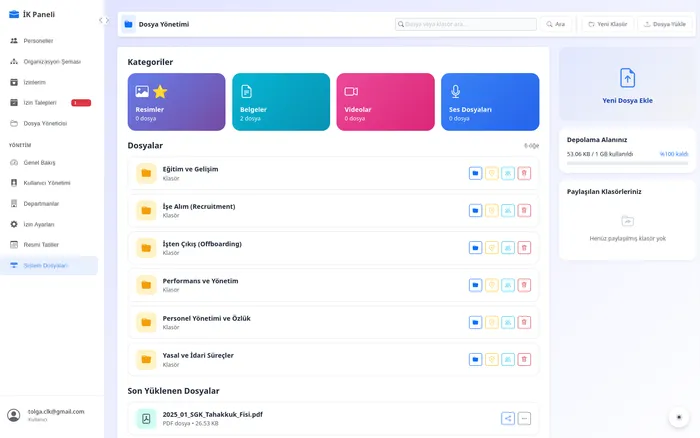The width and height of the screenshot is (700, 438).
Task: Expand the user account tolga.clk@gmail.com
Action: [x=50, y=415]
